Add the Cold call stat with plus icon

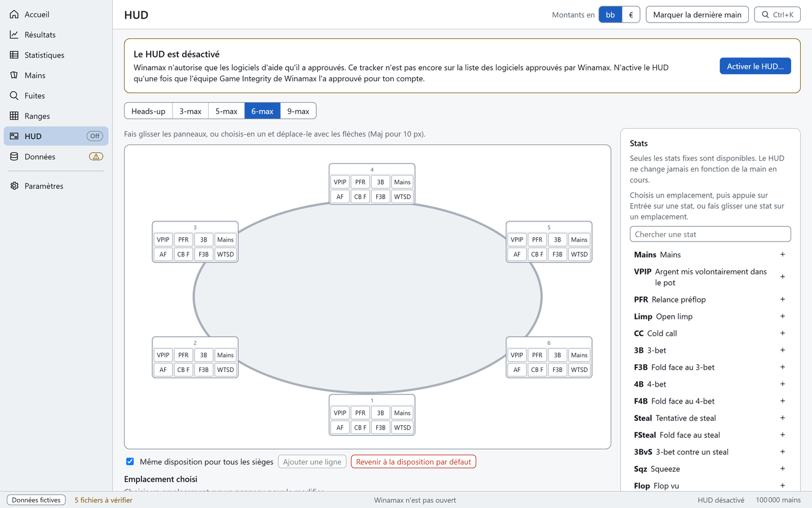tap(783, 333)
